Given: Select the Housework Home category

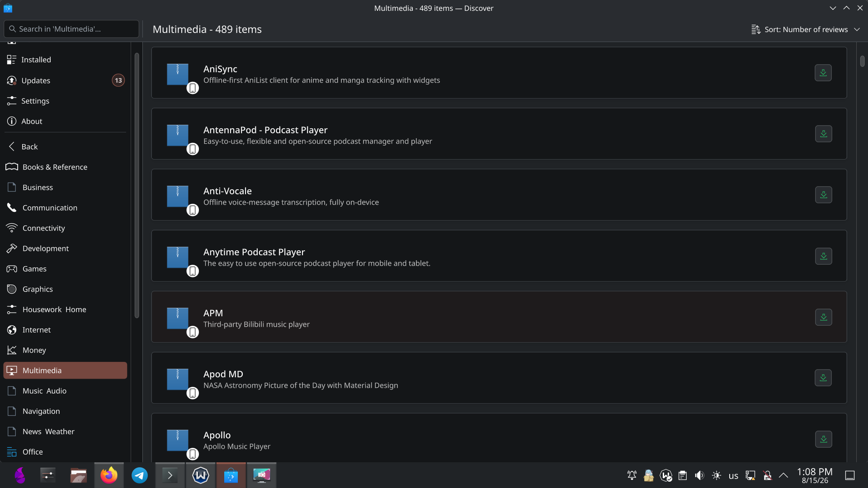Looking at the screenshot, I should 65,309.
